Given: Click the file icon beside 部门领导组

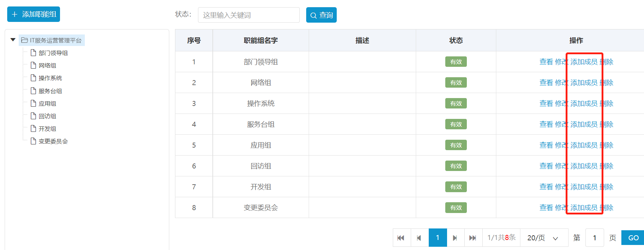Looking at the screenshot, I should pos(33,53).
